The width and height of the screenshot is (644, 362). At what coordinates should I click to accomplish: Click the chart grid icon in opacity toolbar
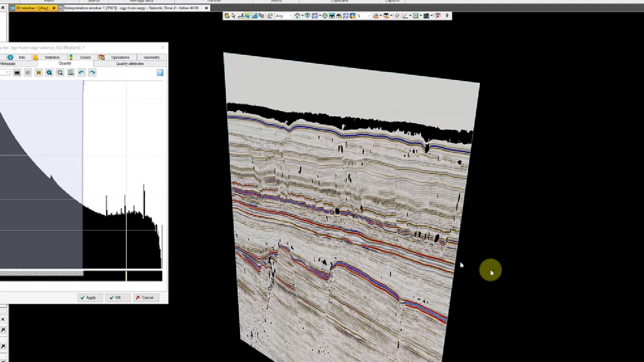point(28,72)
